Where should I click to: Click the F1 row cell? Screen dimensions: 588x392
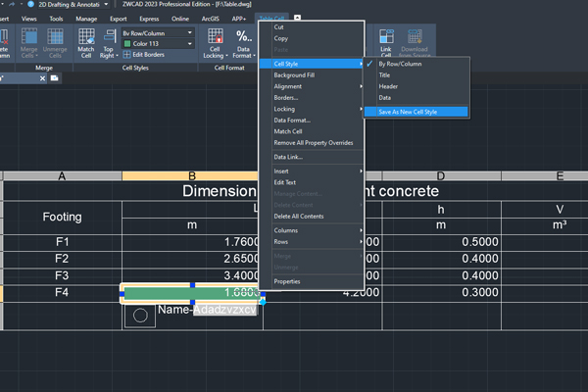click(63, 242)
